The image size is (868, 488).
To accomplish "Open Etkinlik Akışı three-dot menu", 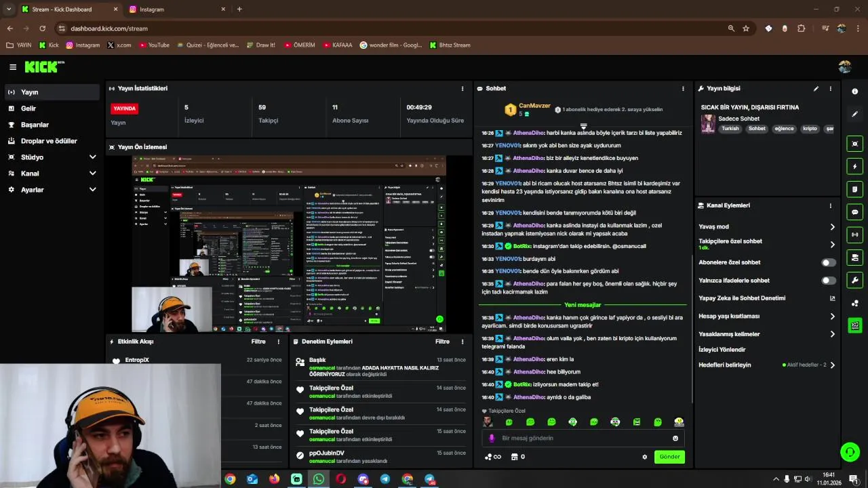I will 278,342.
